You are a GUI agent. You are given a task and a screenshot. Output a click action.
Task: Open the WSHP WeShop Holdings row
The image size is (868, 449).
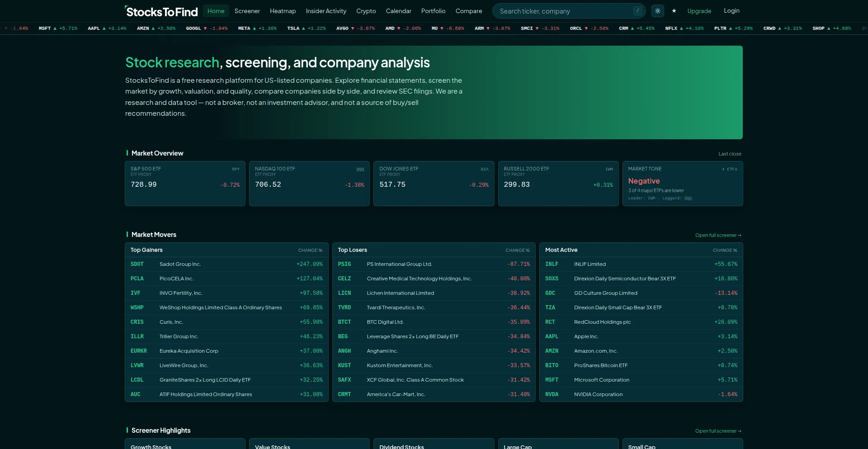pos(226,307)
